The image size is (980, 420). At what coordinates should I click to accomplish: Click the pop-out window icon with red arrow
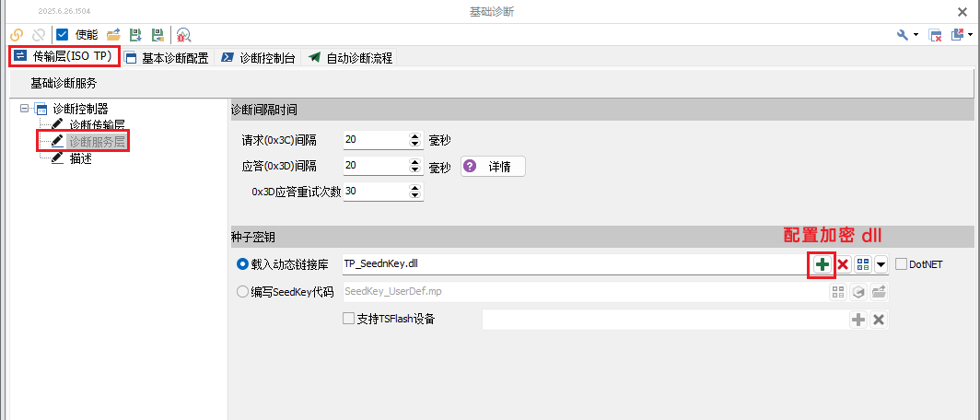click(x=956, y=35)
